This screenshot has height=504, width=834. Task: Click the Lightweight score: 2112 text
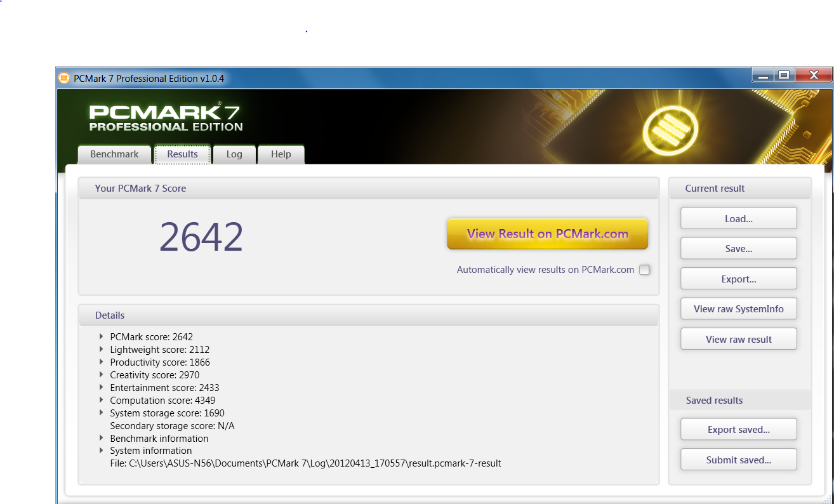point(159,350)
